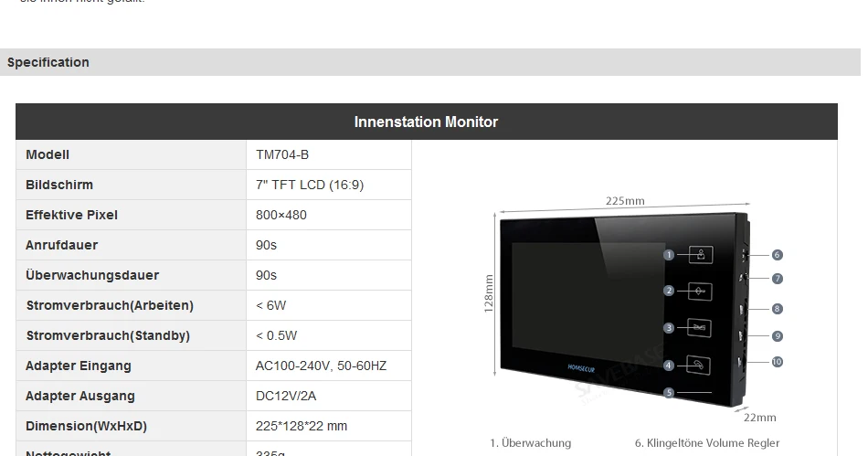868x456 pixels.
Task: Click the Effektive Pixel label
Action: point(71,215)
